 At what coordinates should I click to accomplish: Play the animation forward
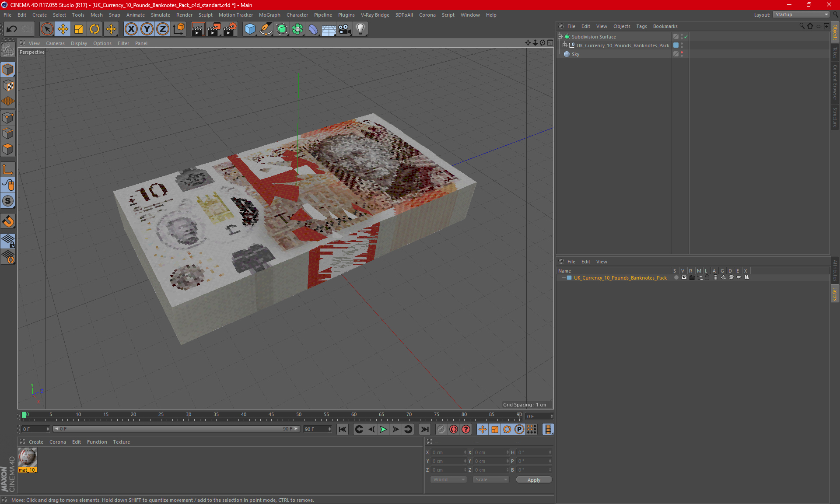(x=383, y=429)
